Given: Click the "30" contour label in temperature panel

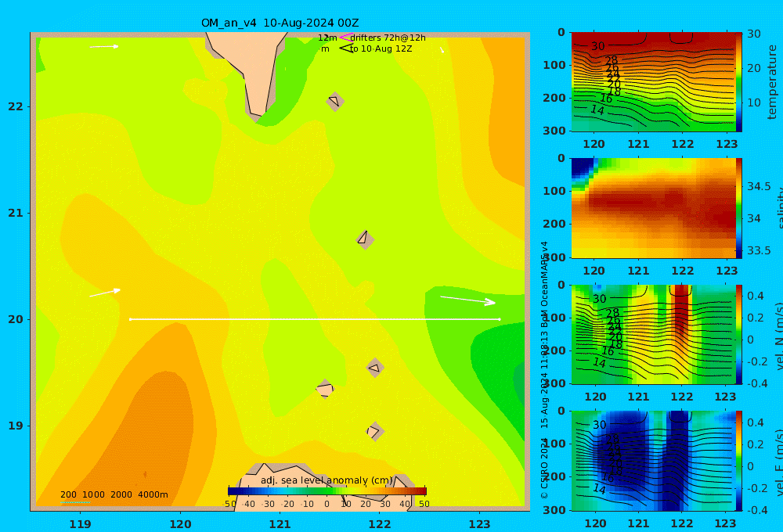Looking at the screenshot, I should (x=597, y=46).
